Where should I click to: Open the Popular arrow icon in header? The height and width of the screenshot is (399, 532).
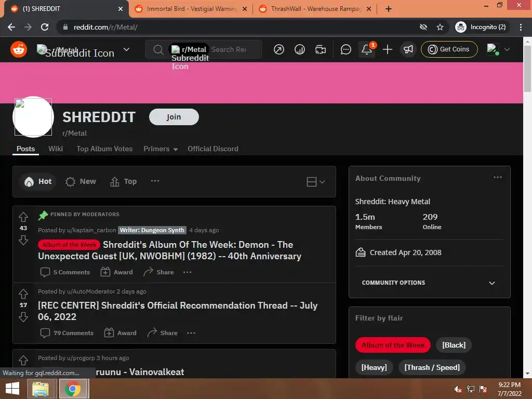[279, 49]
